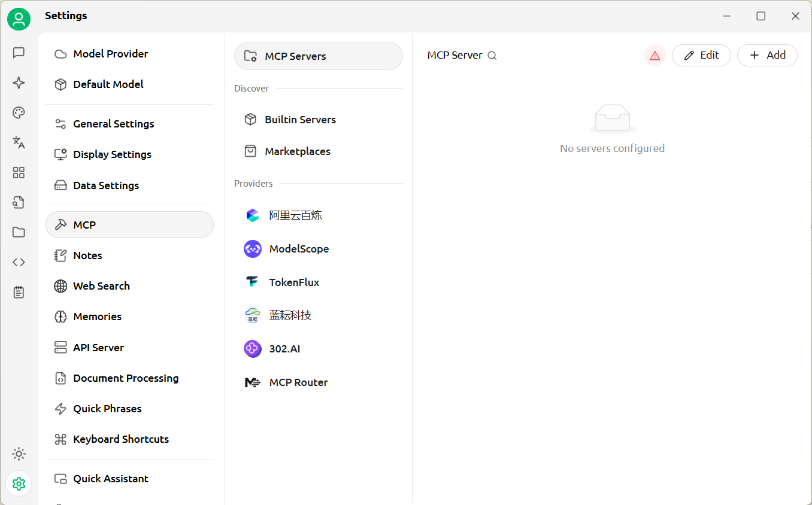Open the translate sidebar icon

pyautogui.click(x=19, y=142)
